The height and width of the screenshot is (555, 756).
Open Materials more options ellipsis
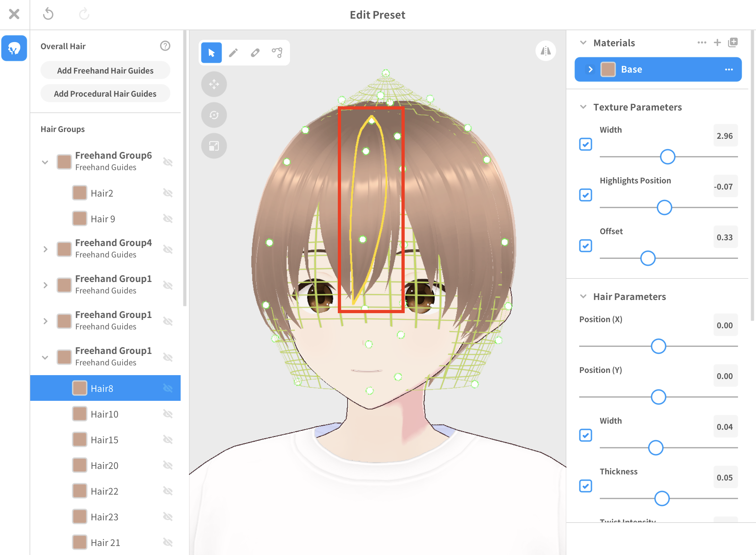coord(702,42)
